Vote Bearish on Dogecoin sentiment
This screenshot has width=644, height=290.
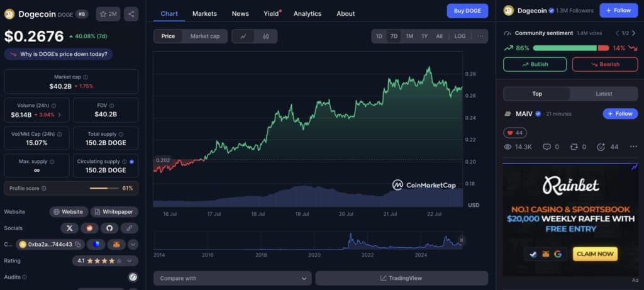(605, 65)
